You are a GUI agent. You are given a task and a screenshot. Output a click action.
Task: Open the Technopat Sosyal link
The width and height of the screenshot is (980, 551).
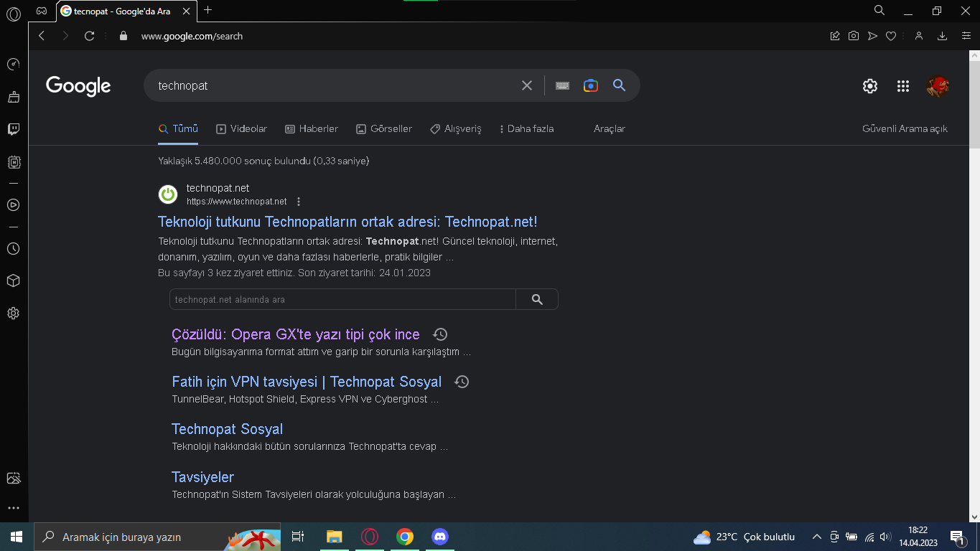[x=227, y=429]
